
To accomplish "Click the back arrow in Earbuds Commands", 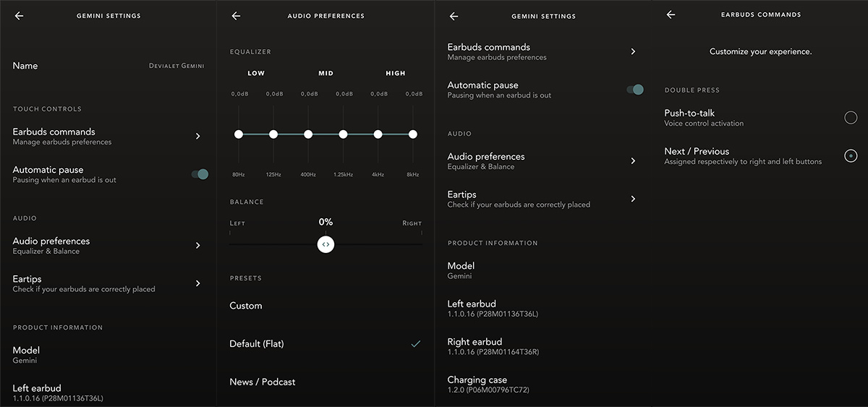I will click(x=671, y=14).
